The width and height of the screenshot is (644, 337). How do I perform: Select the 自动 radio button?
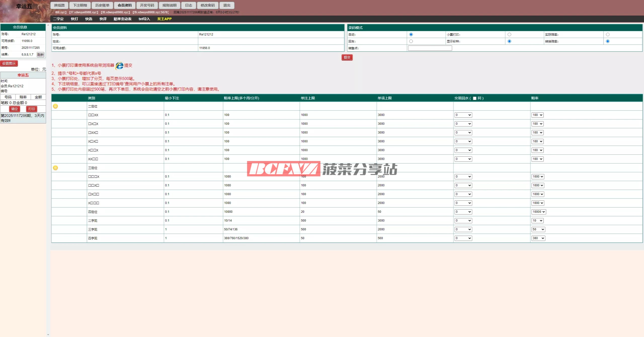click(411, 34)
